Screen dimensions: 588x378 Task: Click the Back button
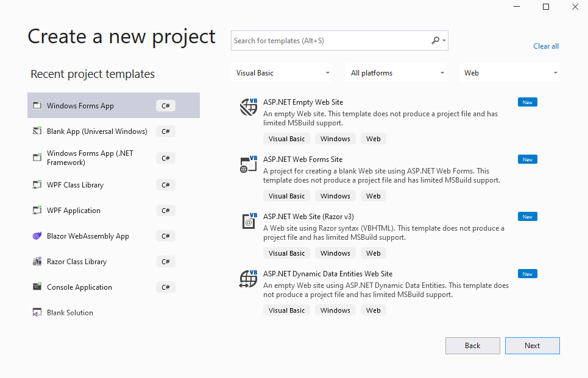click(472, 345)
